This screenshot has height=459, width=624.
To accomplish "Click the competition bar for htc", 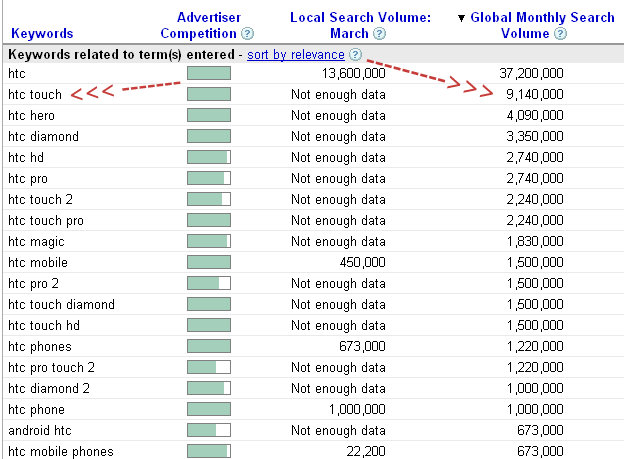I will pyautogui.click(x=209, y=73).
